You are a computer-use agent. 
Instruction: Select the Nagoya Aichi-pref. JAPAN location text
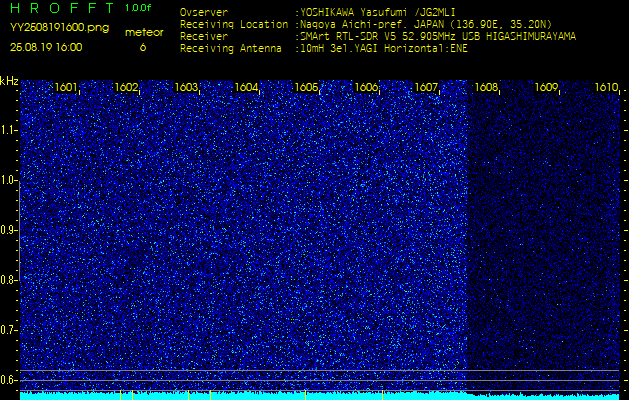[426, 24]
